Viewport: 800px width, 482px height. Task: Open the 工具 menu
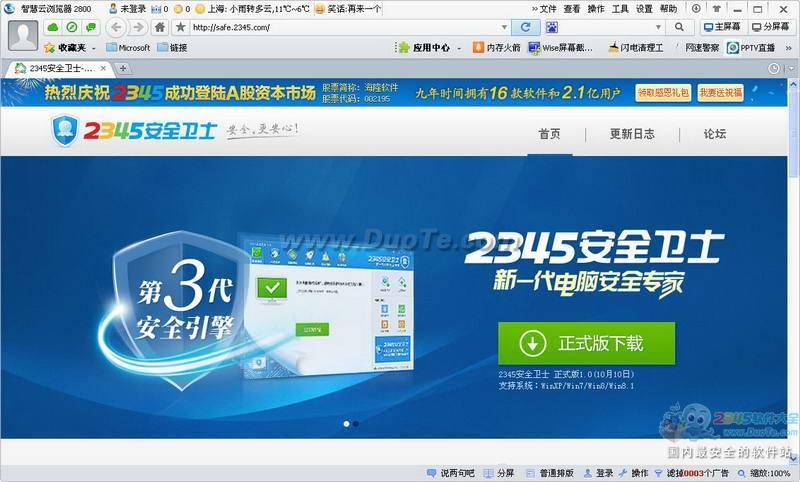pyautogui.click(x=620, y=9)
